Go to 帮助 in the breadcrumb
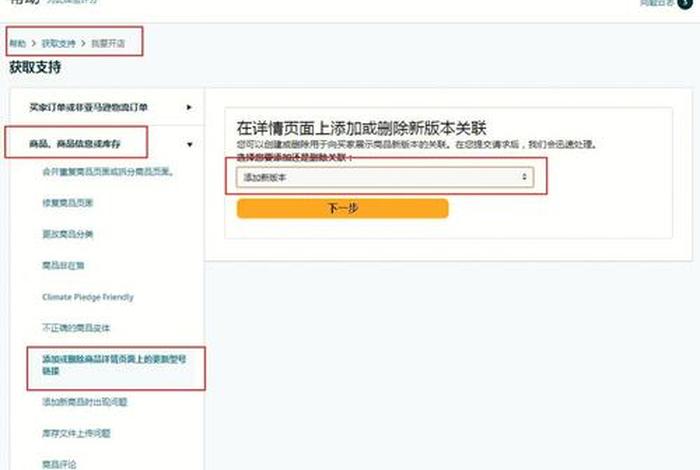Screen dimensions: 700x470 [17, 43]
